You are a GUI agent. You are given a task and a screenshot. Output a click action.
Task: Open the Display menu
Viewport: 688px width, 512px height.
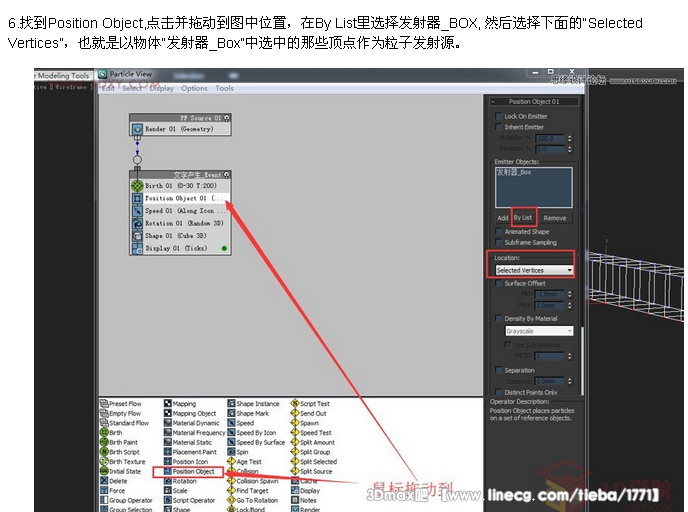point(161,88)
